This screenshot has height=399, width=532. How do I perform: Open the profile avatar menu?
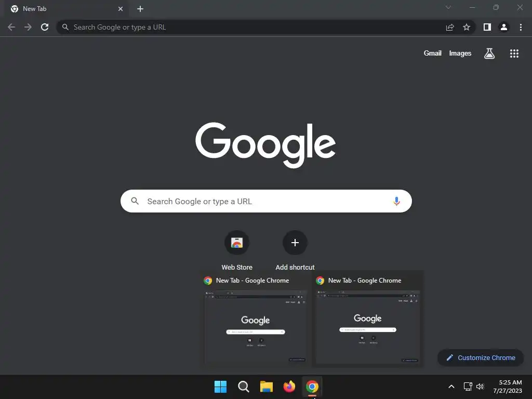pos(504,27)
